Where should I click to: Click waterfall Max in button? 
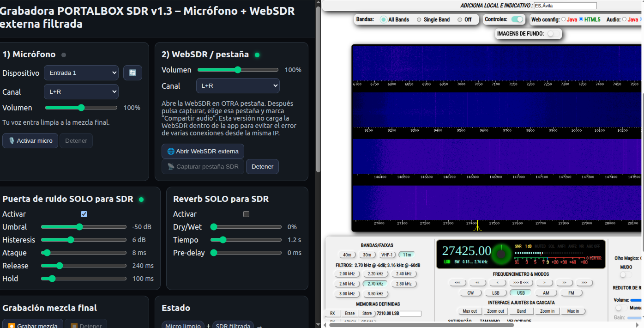(573, 311)
